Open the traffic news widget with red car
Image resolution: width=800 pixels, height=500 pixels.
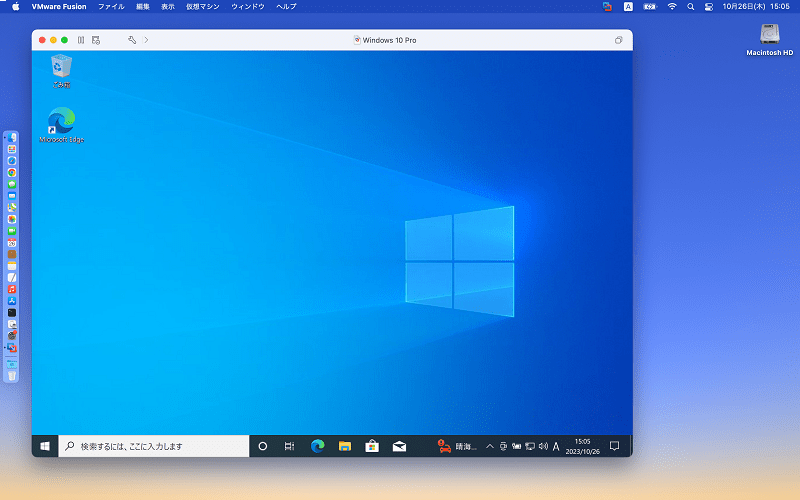pyautogui.click(x=457, y=446)
